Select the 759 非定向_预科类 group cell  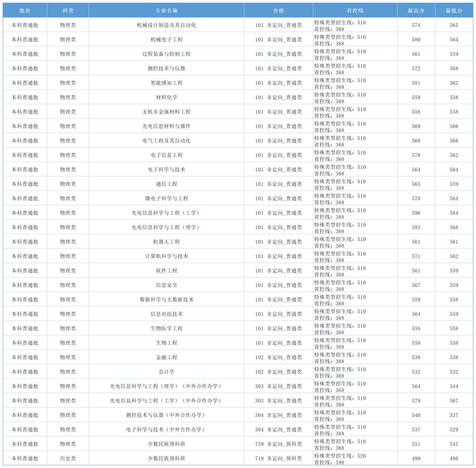(279, 444)
